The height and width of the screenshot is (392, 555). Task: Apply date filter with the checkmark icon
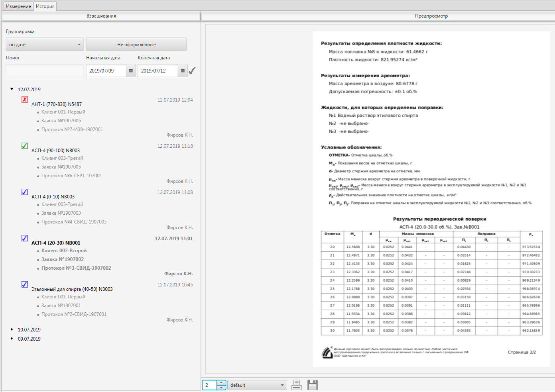192,71
